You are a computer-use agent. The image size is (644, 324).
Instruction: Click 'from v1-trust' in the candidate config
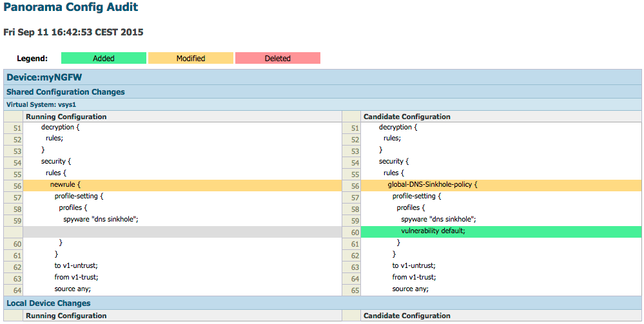[414, 278]
